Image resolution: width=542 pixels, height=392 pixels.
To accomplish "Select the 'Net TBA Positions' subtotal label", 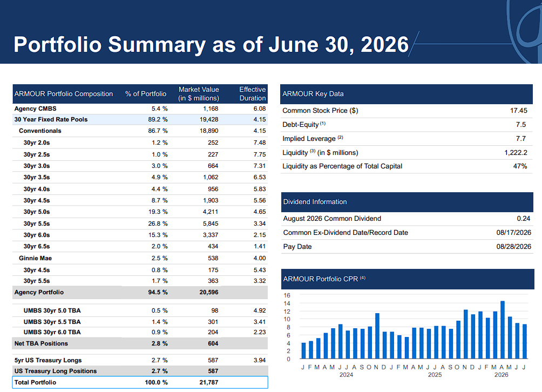I will click(41, 343).
